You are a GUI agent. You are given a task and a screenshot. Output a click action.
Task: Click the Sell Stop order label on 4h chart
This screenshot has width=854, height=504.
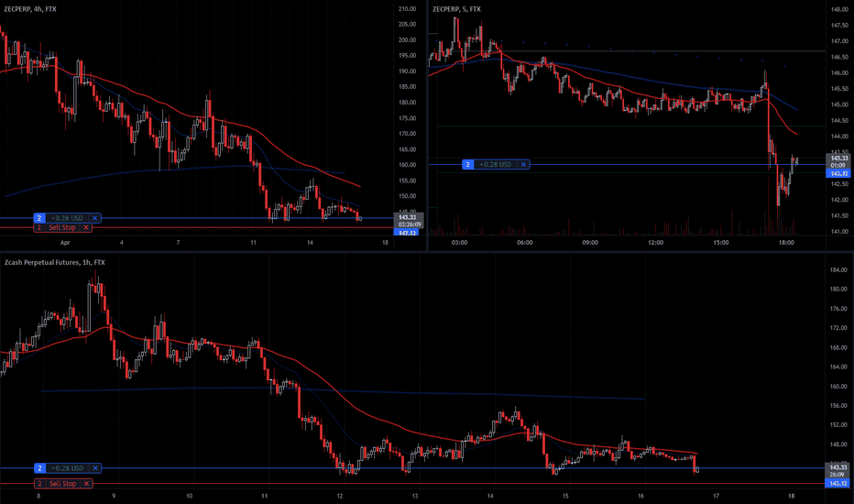tap(62, 228)
